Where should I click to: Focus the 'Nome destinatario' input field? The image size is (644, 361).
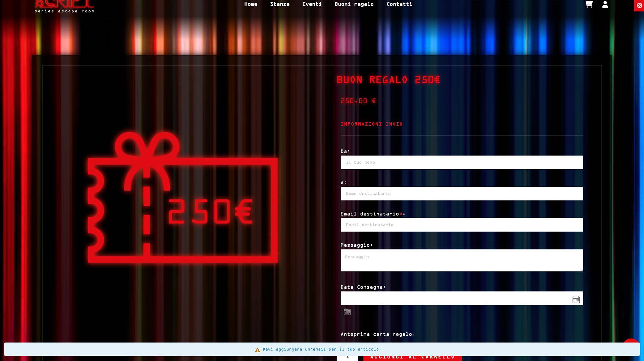tap(462, 193)
